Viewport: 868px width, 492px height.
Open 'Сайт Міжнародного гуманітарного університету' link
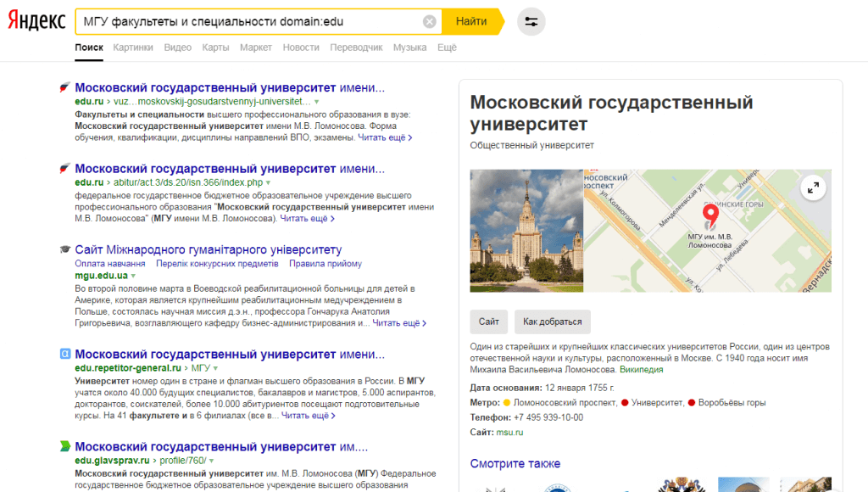coord(209,249)
